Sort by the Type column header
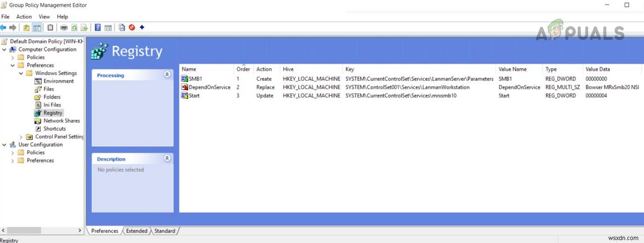 click(563, 69)
